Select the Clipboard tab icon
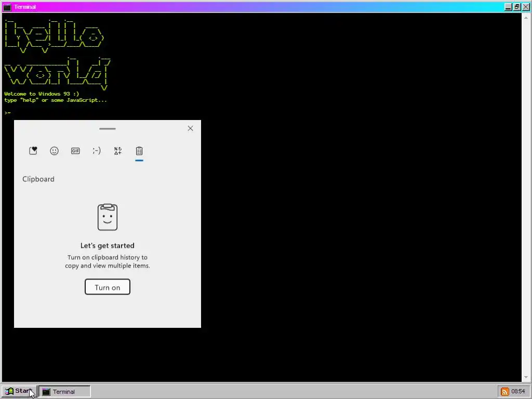Image resolution: width=532 pixels, height=399 pixels. [x=139, y=151]
